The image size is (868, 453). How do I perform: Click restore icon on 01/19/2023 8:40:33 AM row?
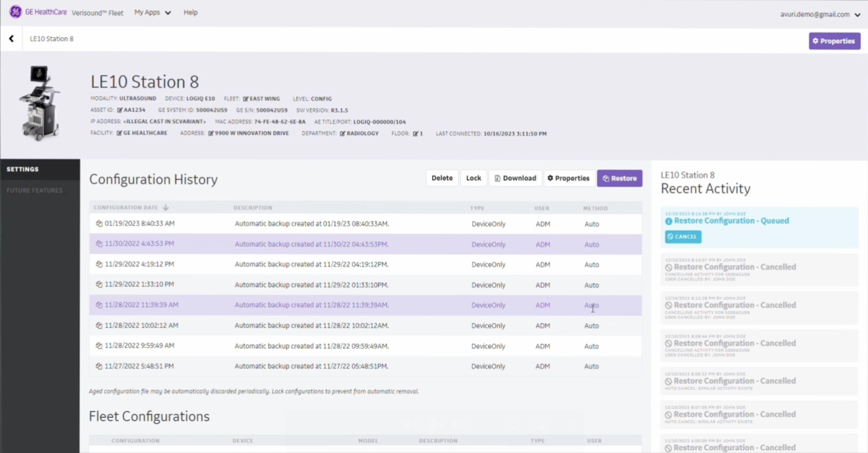click(x=99, y=223)
